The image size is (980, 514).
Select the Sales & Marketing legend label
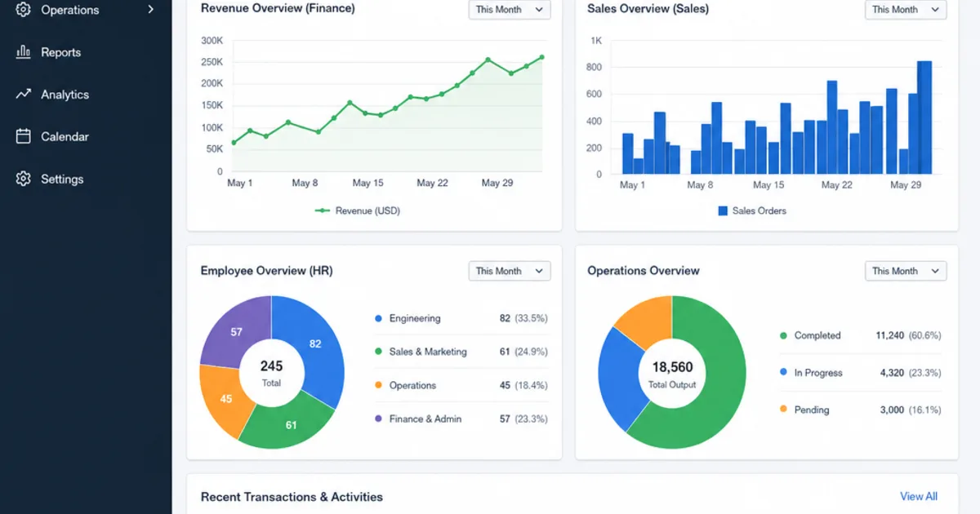[x=428, y=352]
